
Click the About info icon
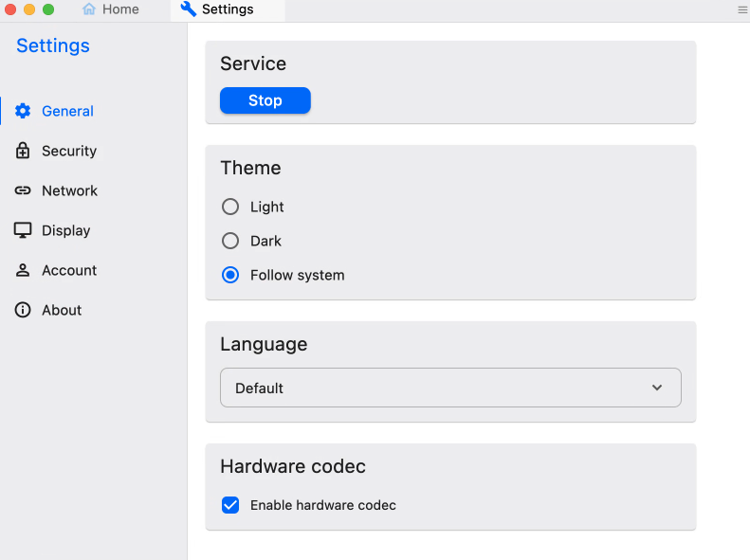tap(23, 310)
